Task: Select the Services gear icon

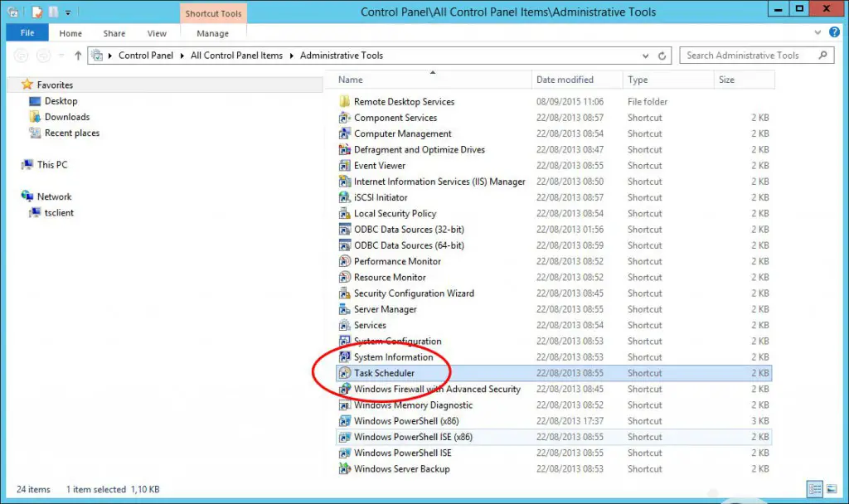Action: coord(344,325)
